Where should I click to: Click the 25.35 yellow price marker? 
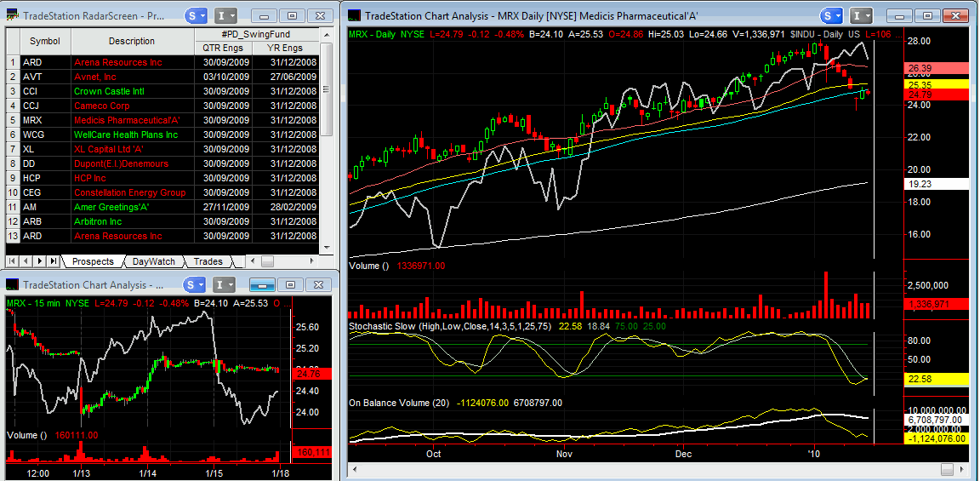click(x=937, y=84)
